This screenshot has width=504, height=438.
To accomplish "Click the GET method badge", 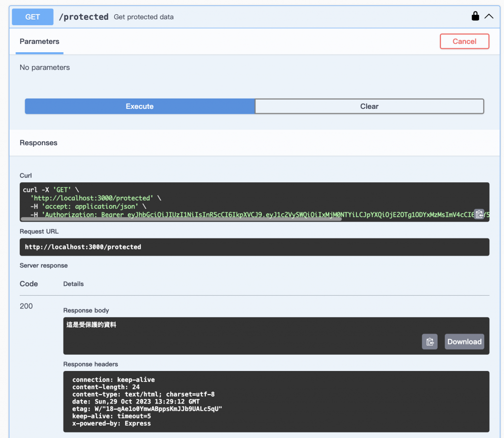I will (x=32, y=17).
